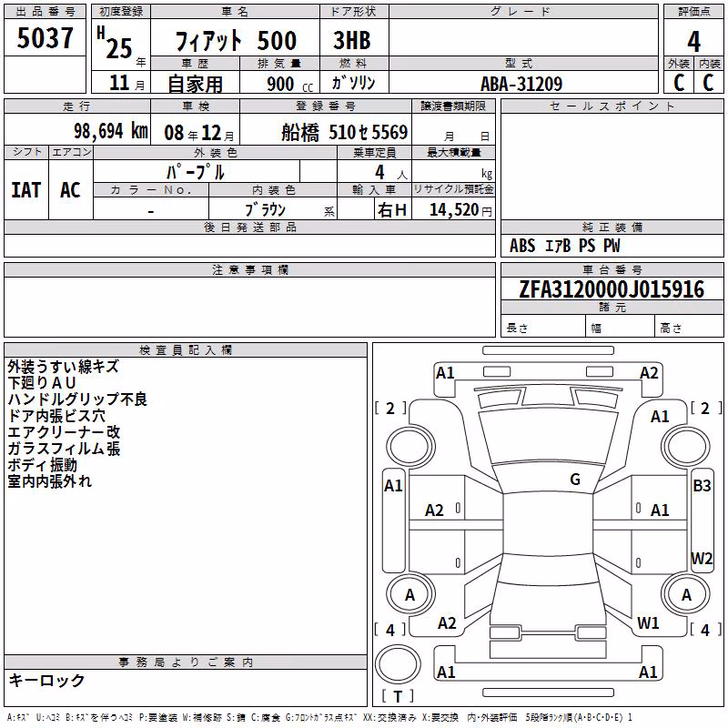The height and width of the screenshot is (728, 728).
Task: Click the recycle deposit amount 14,520円
Action: point(460,210)
